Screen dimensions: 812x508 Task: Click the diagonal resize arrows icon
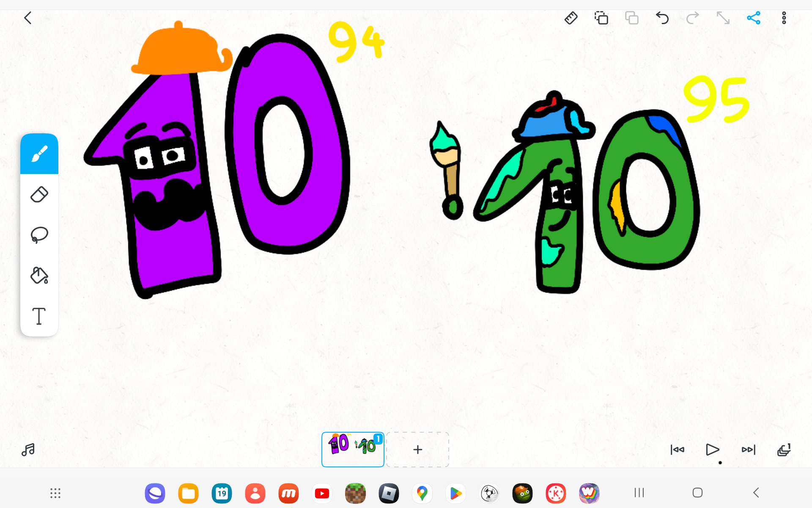point(723,18)
